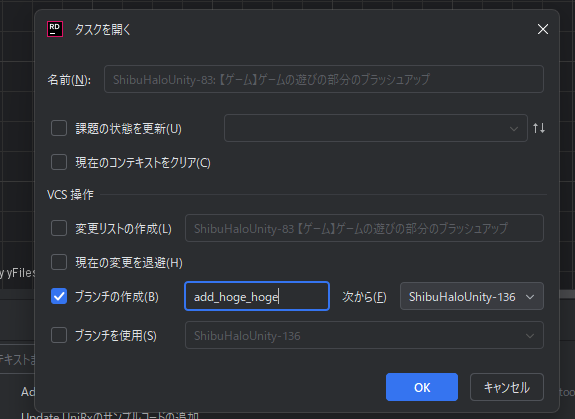
Task: Open the 次から ShibuHaloUnity-136 branch dropdown
Action: coord(472,296)
